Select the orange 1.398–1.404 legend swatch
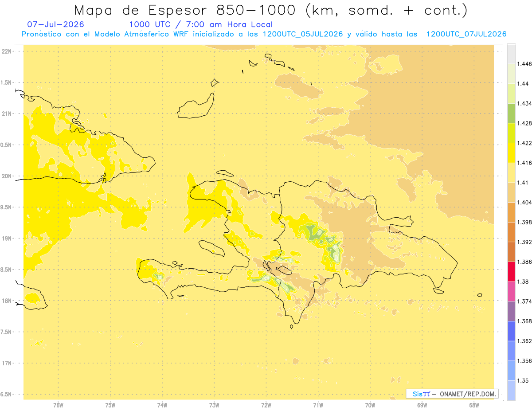The width and height of the screenshot is (532, 411). (x=511, y=212)
